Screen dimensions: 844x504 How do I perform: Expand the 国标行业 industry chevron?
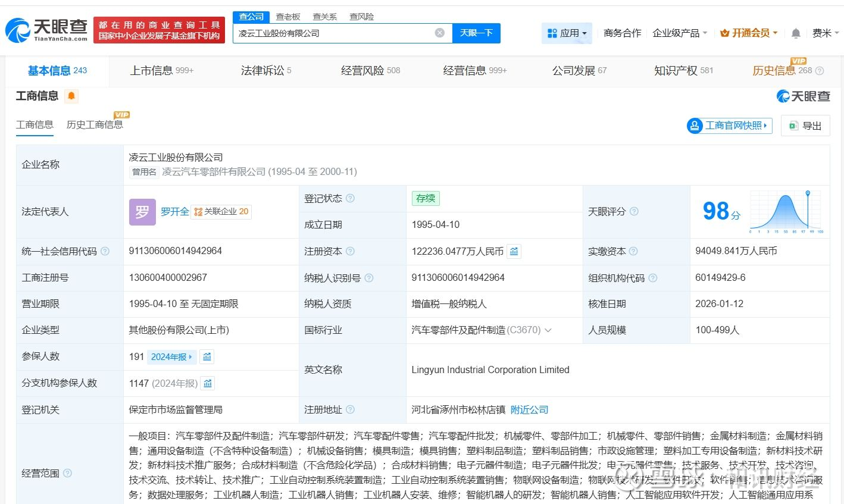pos(548,330)
